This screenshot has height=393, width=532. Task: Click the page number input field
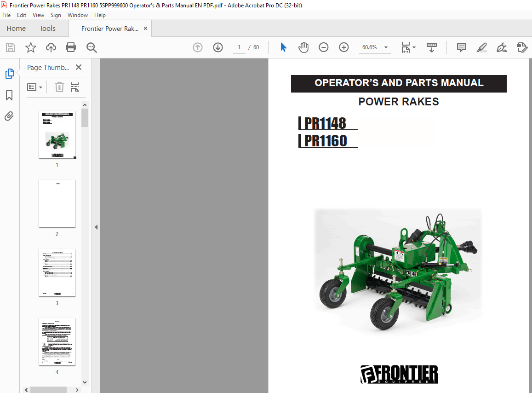coord(239,47)
